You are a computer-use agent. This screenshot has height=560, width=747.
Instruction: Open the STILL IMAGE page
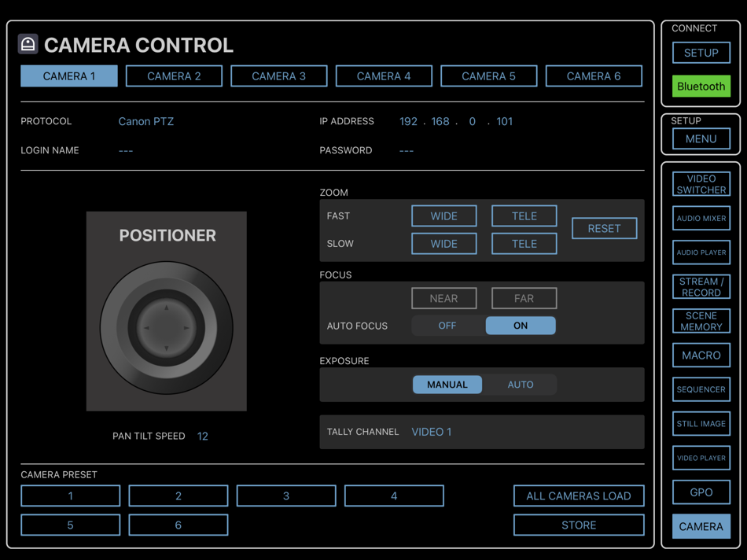701,424
